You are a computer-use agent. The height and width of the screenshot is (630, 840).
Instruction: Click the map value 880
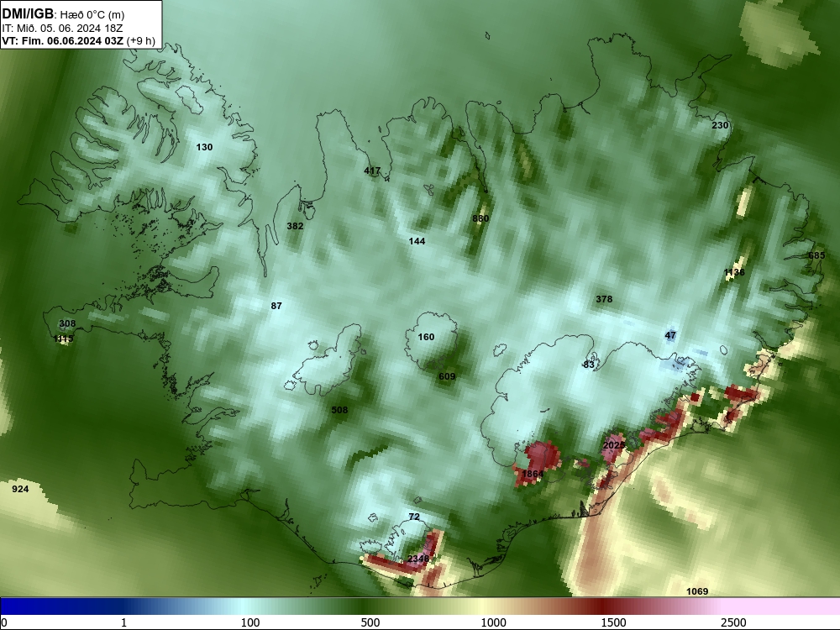(x=480, y=218)
